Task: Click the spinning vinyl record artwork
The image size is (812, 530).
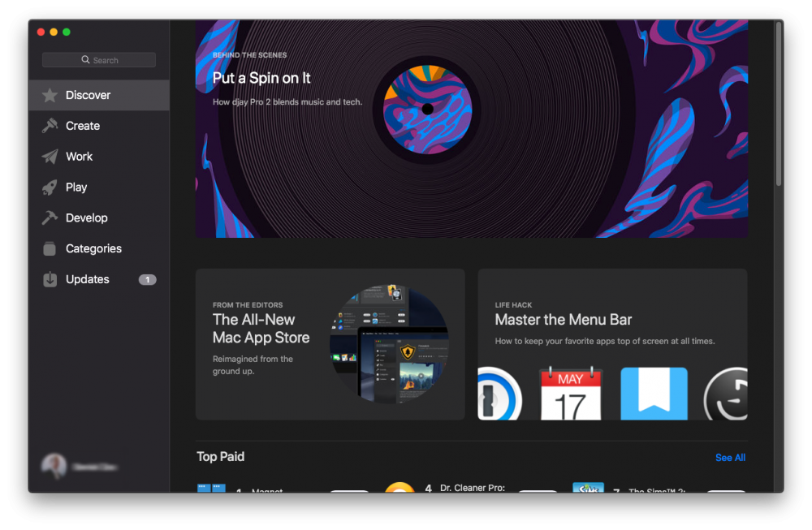Action: point(428,110)
